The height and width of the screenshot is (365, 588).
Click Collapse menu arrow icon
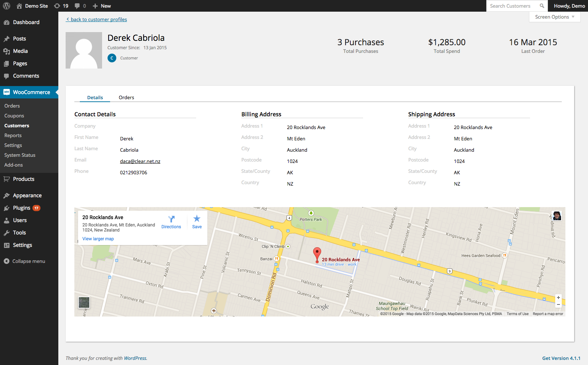click(x=7, y=261)
